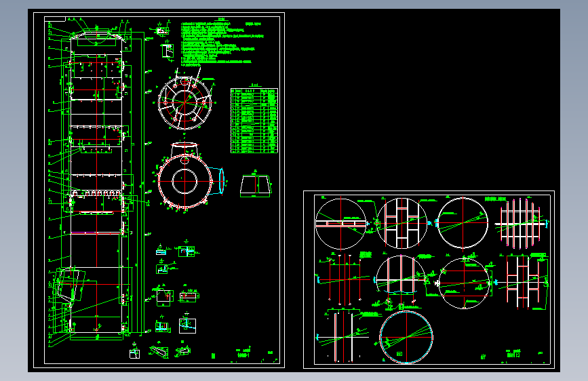Click the trapezoid cone detail drawing
This screenshot has width=588, height=381.
[256, 186]
